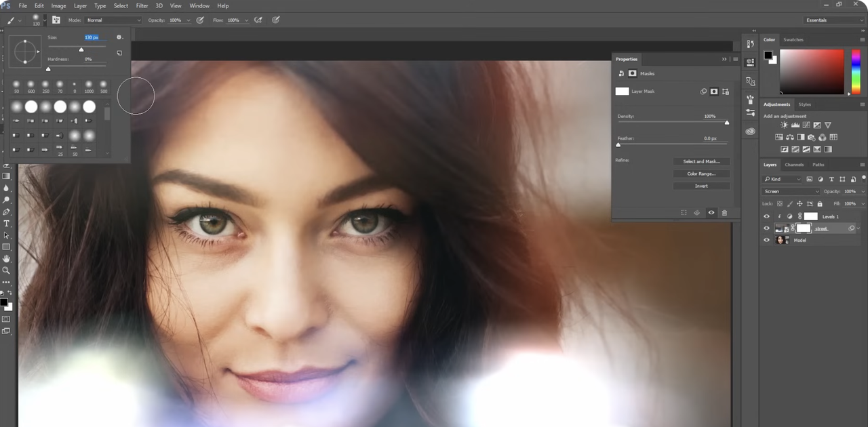The height and width of the screenshot is (427, 868).
Task: Select the Horizontal Type tool
Action: tap(7, 224)
